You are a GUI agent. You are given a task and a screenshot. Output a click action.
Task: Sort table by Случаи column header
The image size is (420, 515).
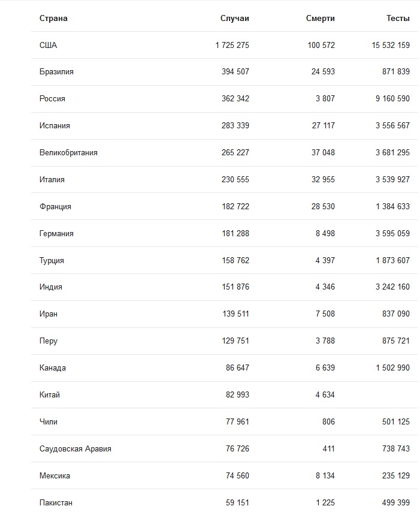tap(234, 19)
